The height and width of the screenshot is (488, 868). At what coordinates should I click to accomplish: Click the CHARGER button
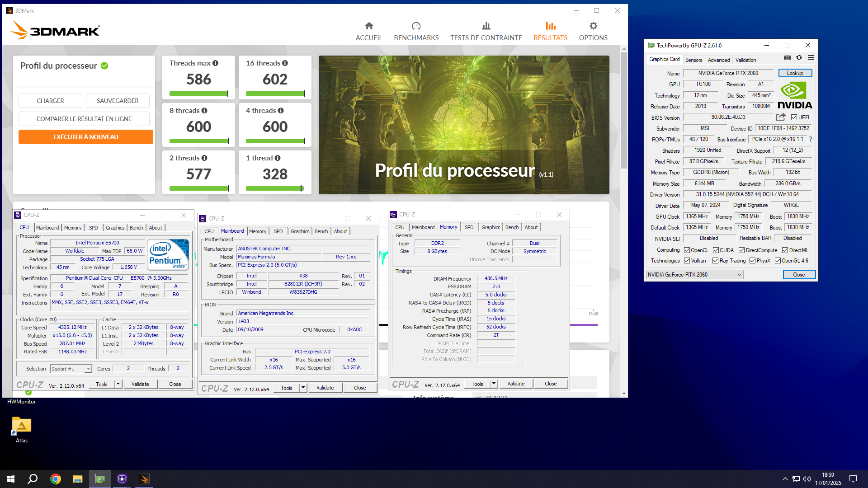[x=50, y=101]
